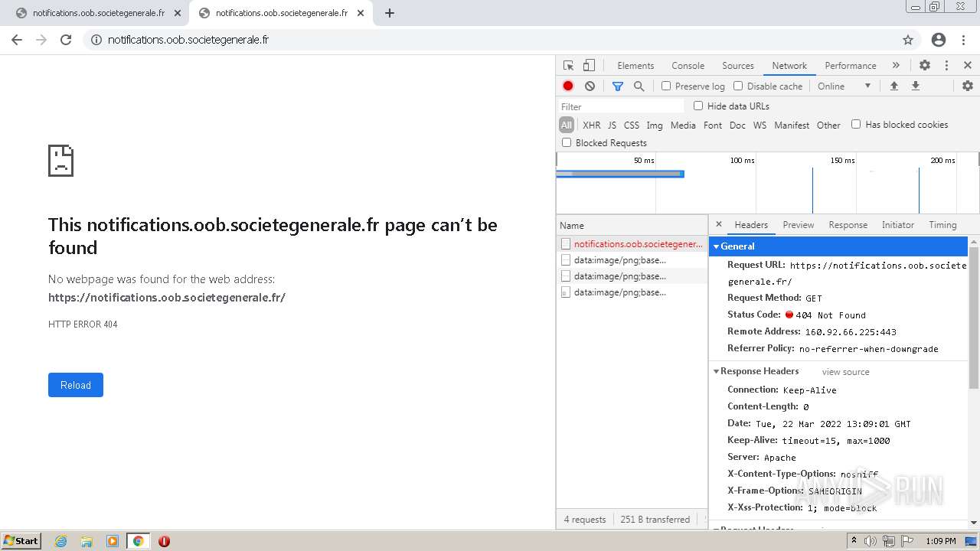Open the Online throttling dropdown
Screen dimensions: 980x551
[x=844, y=86]
